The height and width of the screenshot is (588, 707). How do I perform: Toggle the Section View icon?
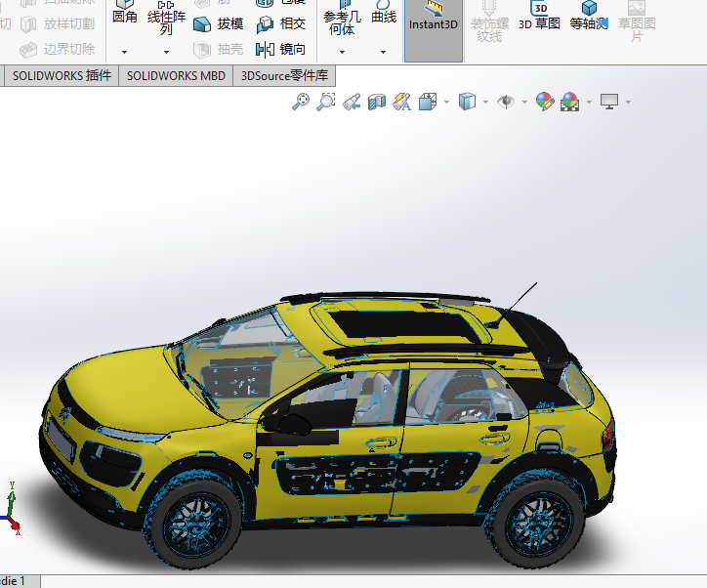coord(377,102)
